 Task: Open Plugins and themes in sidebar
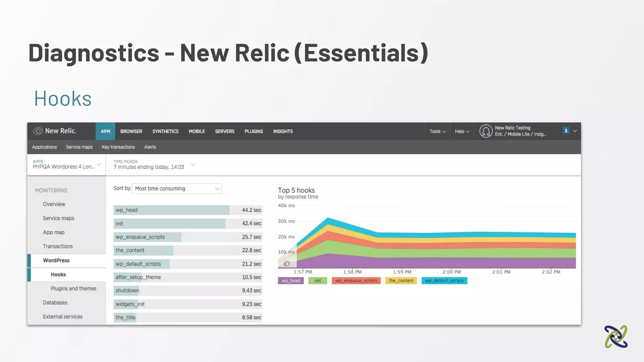click(x=74, y=288)
